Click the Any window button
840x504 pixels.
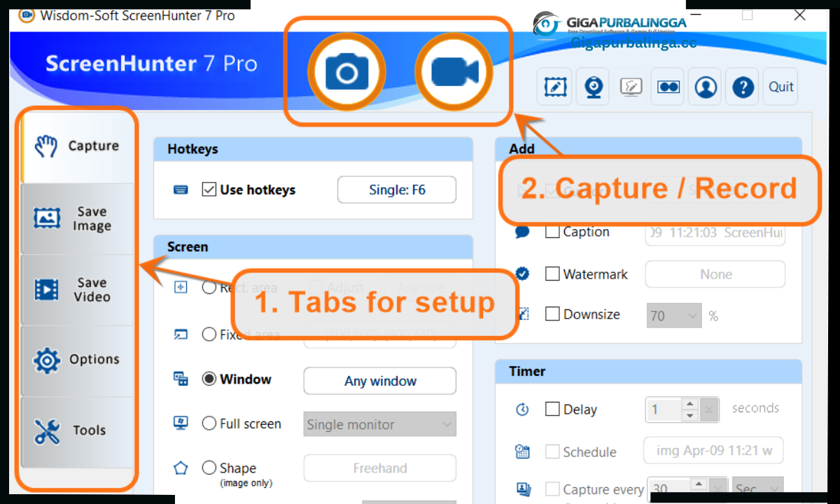[x=379, y=381]
